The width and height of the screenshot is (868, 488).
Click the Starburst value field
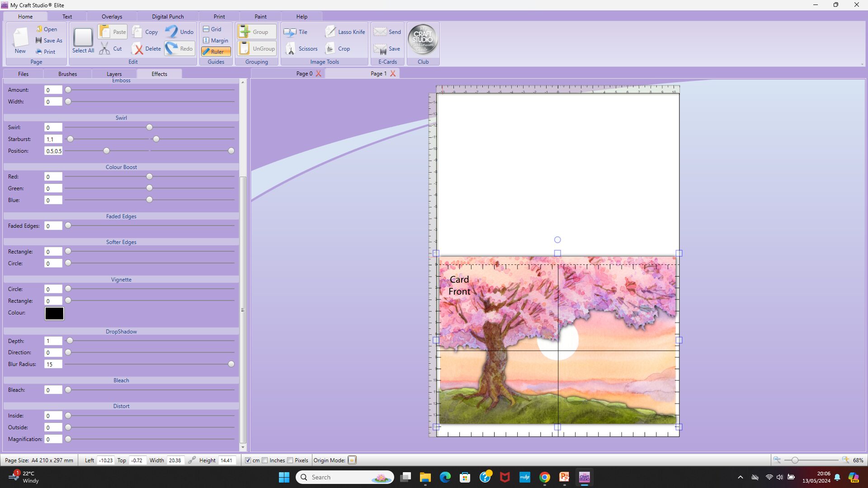coord(53,139)
